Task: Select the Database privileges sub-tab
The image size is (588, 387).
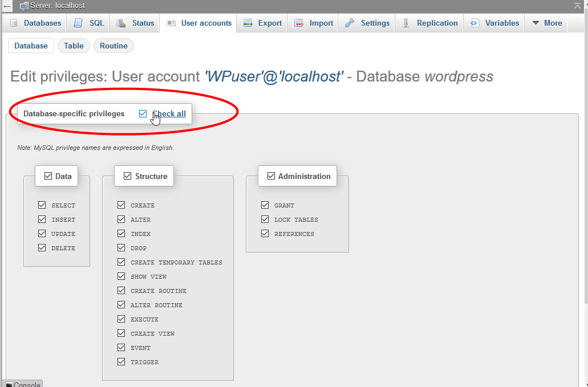Action: click(x=31, y=45)
